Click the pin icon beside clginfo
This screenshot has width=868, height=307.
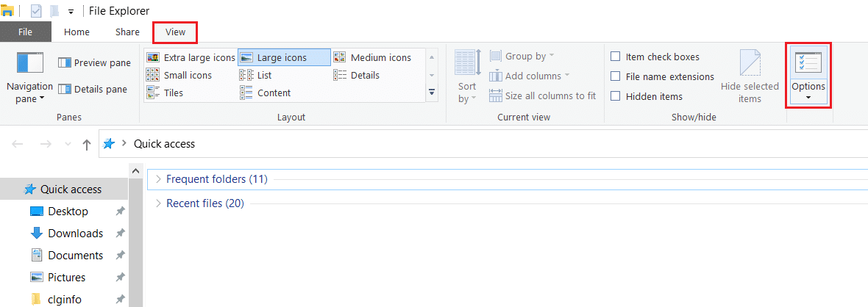coord(120,300)
